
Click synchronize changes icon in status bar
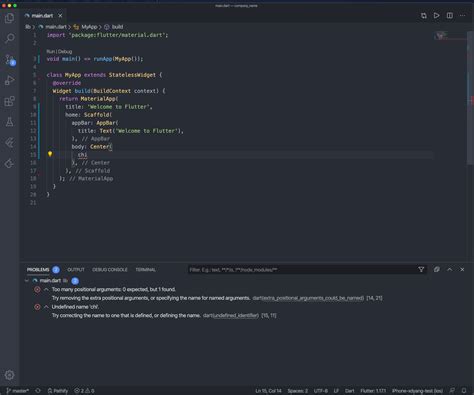point(38,391)
